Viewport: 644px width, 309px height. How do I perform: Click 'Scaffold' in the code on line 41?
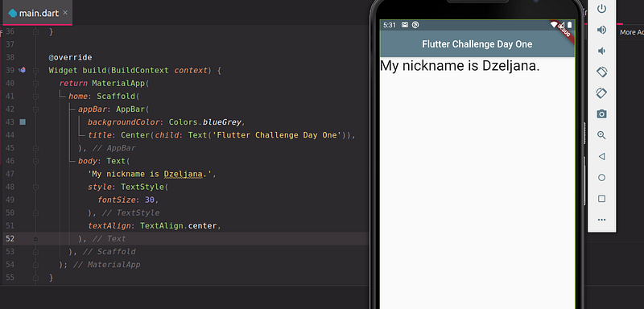(x=116, y=97)
